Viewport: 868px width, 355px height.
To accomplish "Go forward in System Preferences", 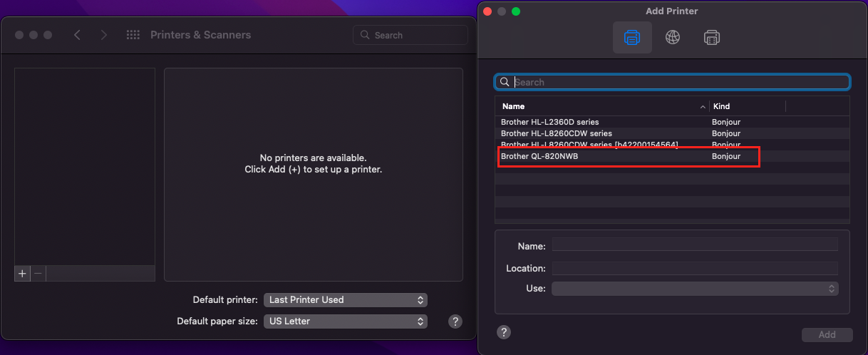I will (x=104, y=35).
